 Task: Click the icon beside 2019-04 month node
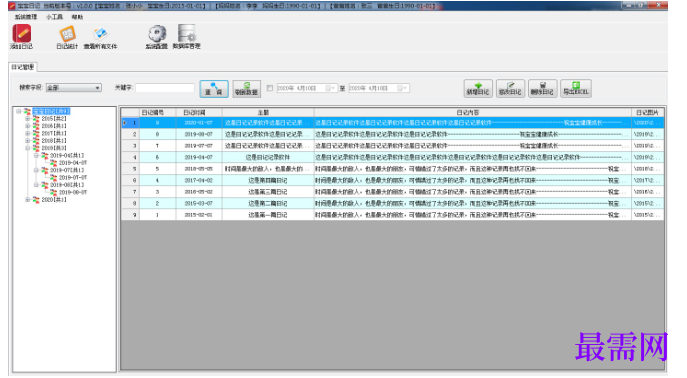click(x=45, y=155)
